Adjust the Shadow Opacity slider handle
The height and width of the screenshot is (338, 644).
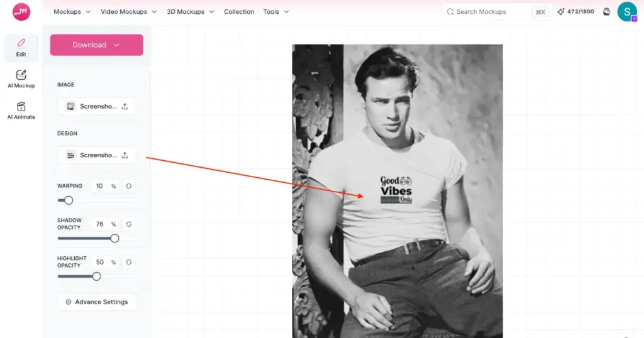tap(114, 238)
